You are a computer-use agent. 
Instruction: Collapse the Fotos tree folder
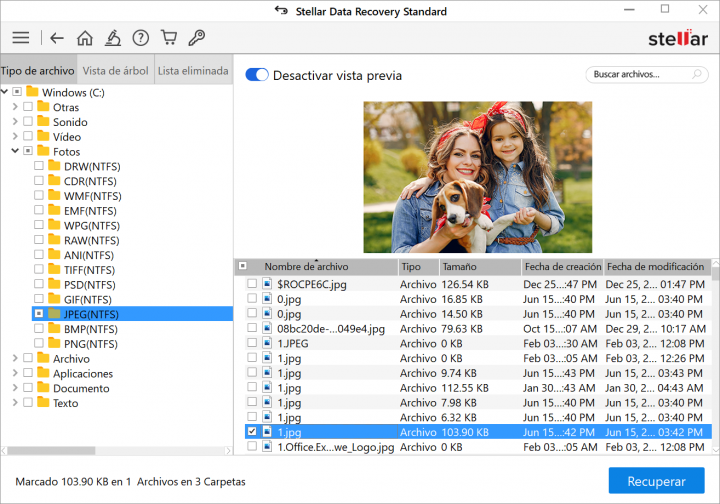(15, 151)
